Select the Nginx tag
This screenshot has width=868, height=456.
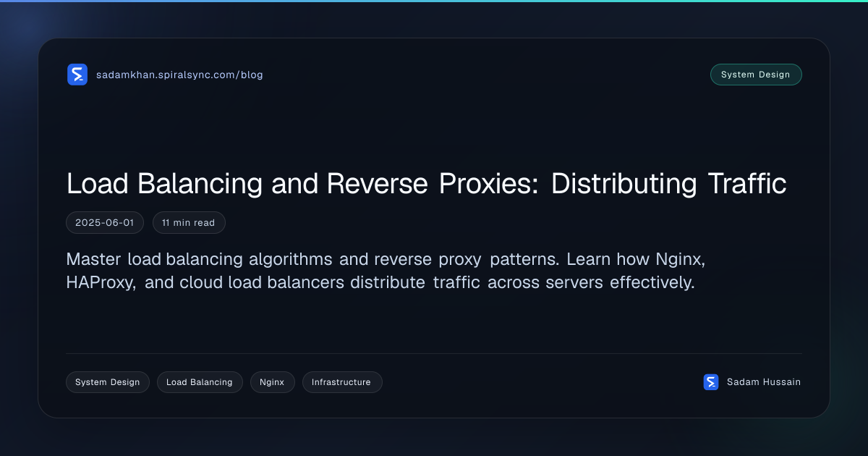tap(273, 382)
